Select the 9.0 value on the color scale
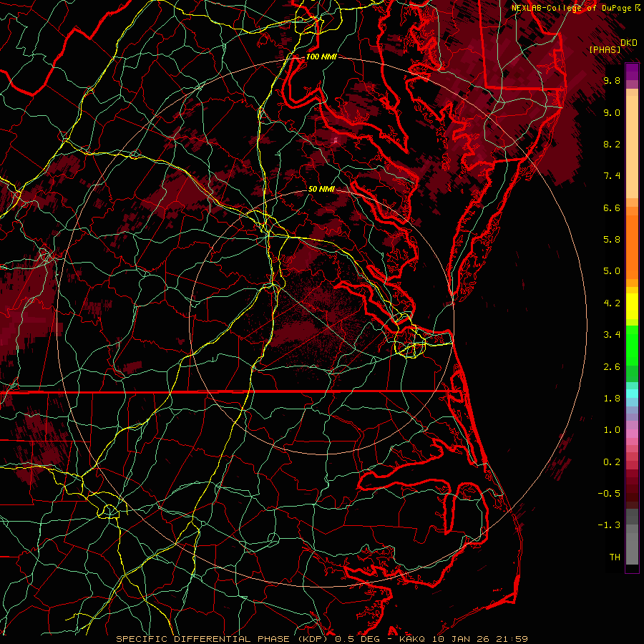This screenshot has width=644, height=644. pos(612,112)
